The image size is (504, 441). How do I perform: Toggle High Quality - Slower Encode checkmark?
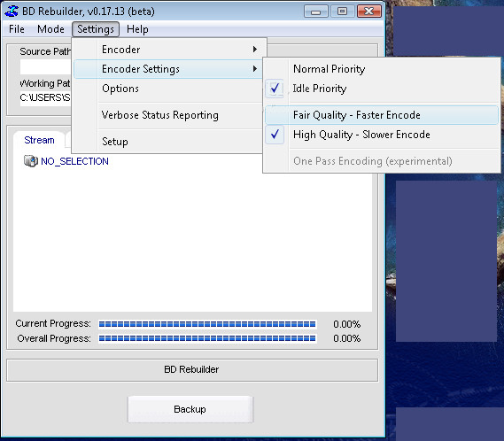click(x=275, y=135)
